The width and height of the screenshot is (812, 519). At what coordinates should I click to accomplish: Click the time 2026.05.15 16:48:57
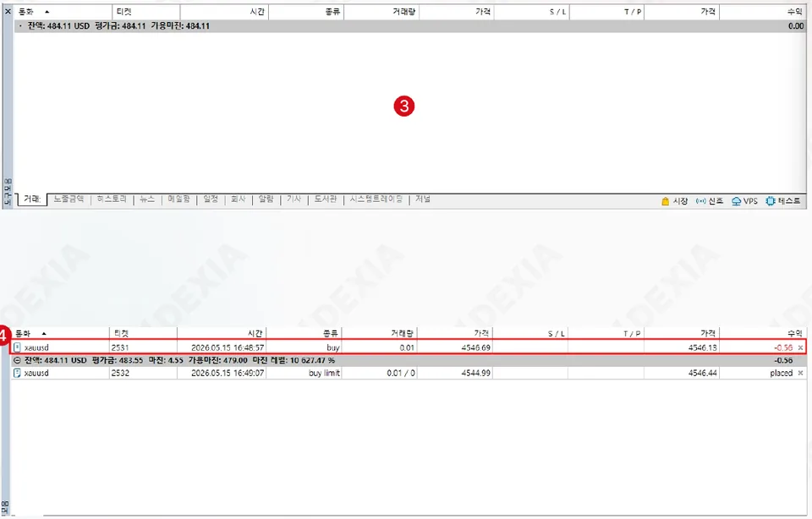point(228,347)
